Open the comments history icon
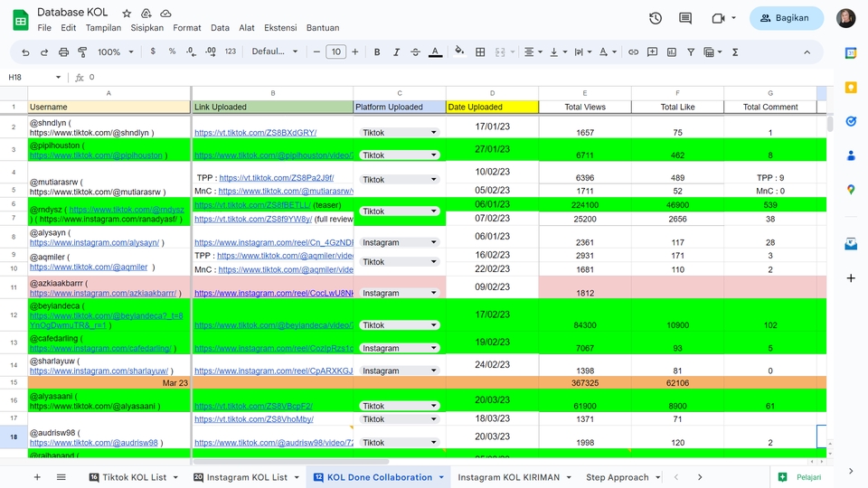This screenshot has width=868, height=488. click(x=685, y=18)
